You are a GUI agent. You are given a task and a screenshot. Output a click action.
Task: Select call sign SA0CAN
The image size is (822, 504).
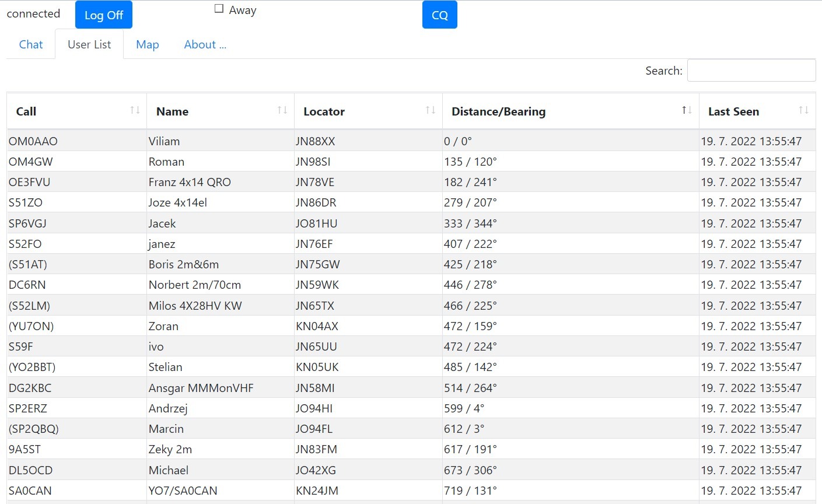click(30, 491)
